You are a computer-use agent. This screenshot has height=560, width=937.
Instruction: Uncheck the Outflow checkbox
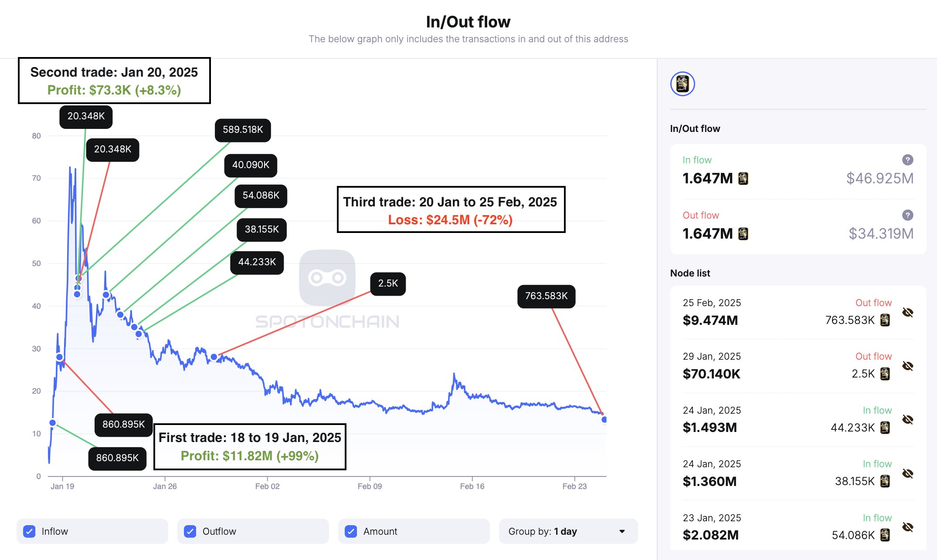(190, 531)
